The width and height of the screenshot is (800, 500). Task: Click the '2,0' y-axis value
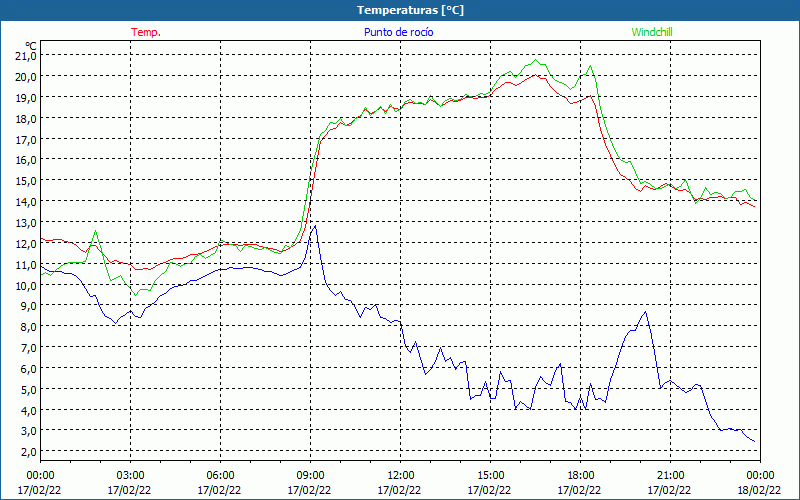29,452
